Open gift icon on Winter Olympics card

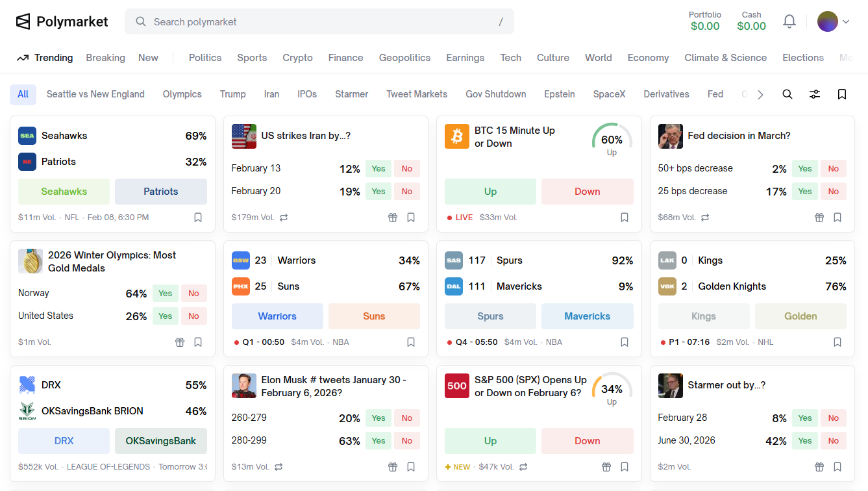coord(180,342)
